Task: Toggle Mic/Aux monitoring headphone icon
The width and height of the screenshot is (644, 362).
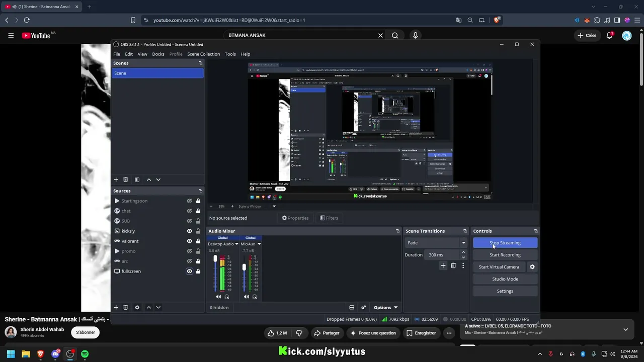Action: [x=255, y=297]
